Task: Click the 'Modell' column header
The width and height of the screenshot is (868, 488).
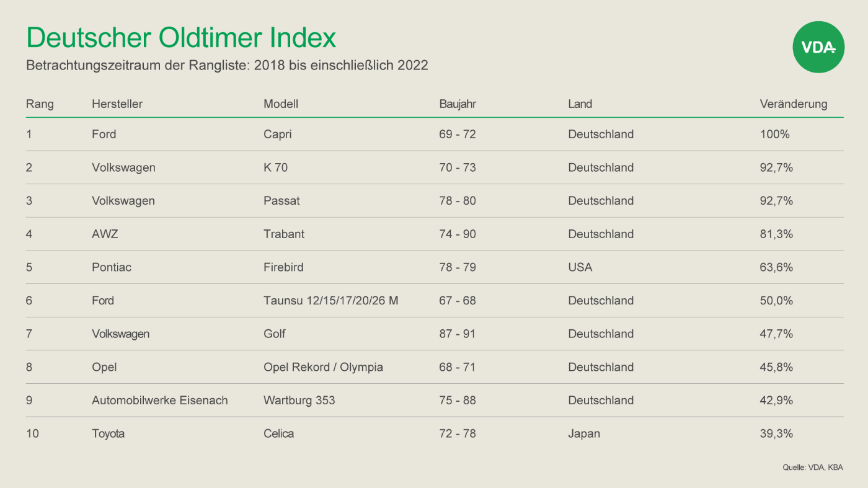Action: pos(281,104)
